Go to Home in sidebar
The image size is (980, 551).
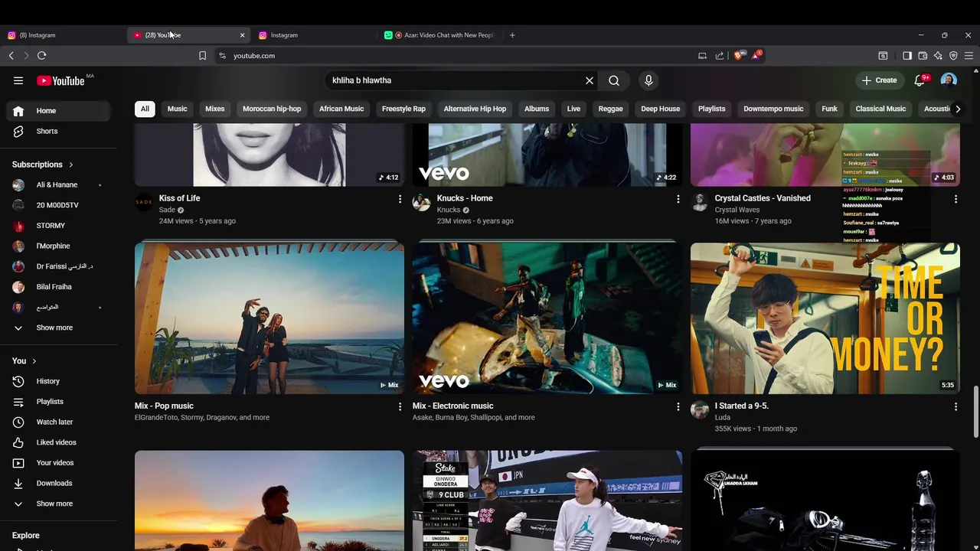tap(59, 111)
